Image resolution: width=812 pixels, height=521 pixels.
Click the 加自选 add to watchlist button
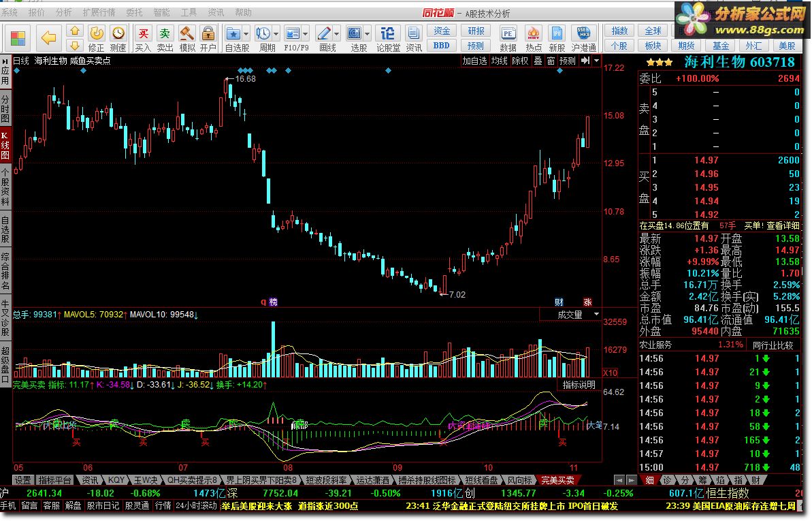(x=474, y=61)
